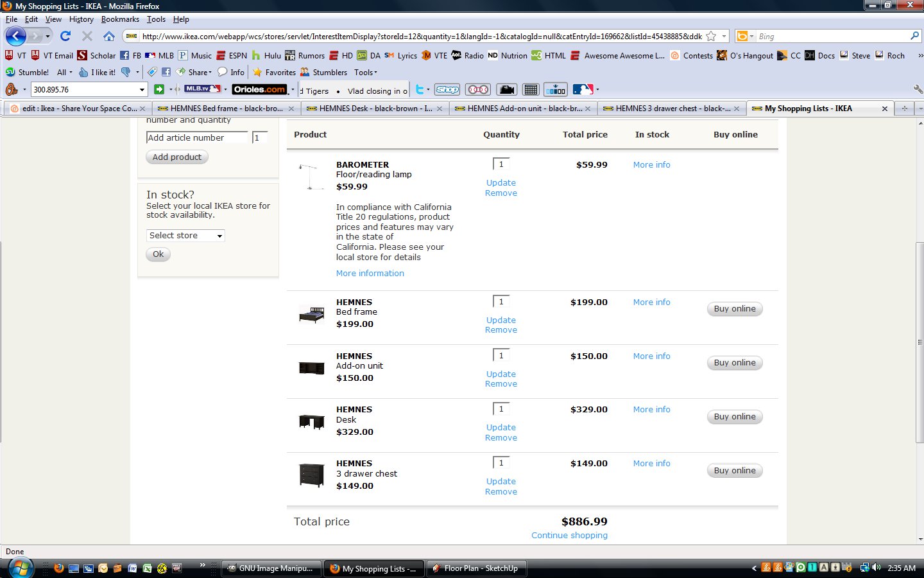Open the Scholar bookmark

tap(96, 55)
